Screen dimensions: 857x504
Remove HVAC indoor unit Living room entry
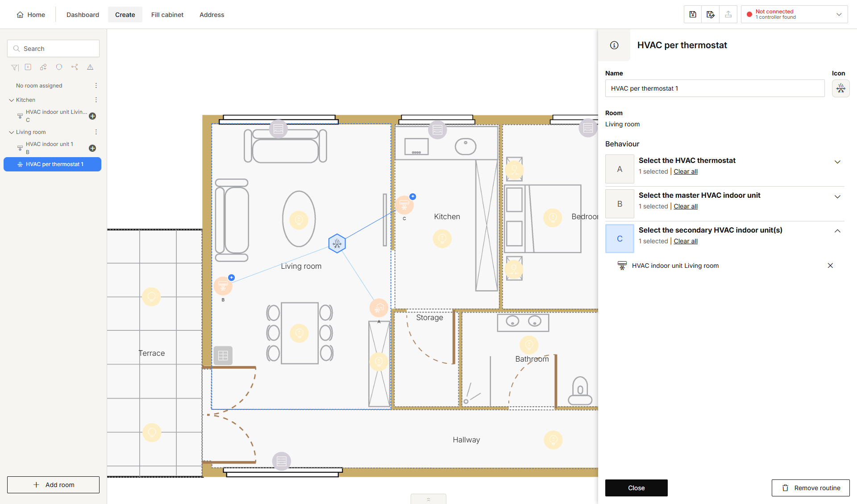830,266
